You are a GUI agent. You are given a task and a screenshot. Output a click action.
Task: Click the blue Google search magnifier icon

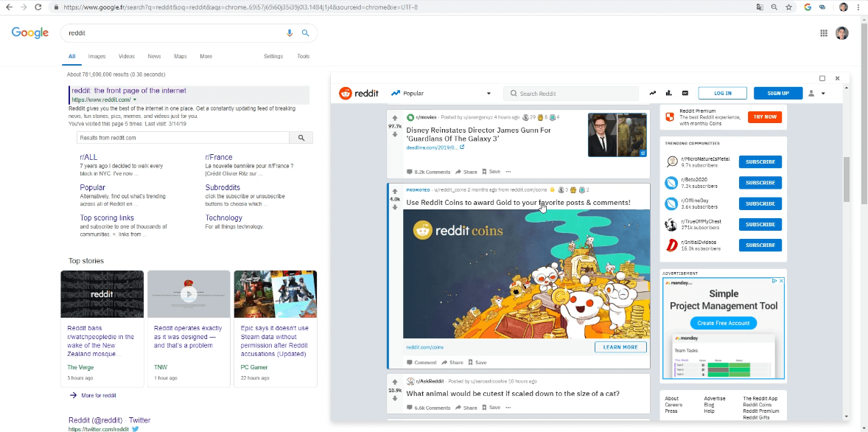click(305, 33)
